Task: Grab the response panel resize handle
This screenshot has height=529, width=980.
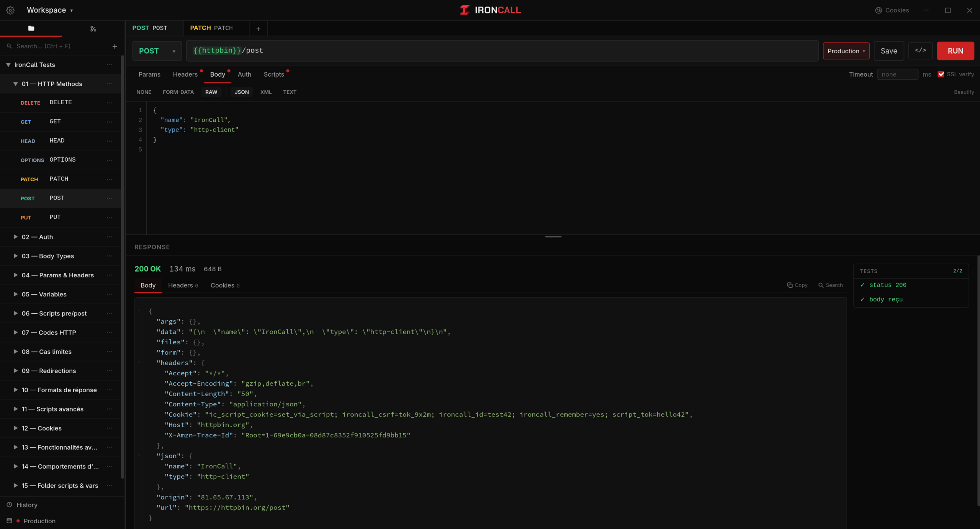Action: (553, 237)
